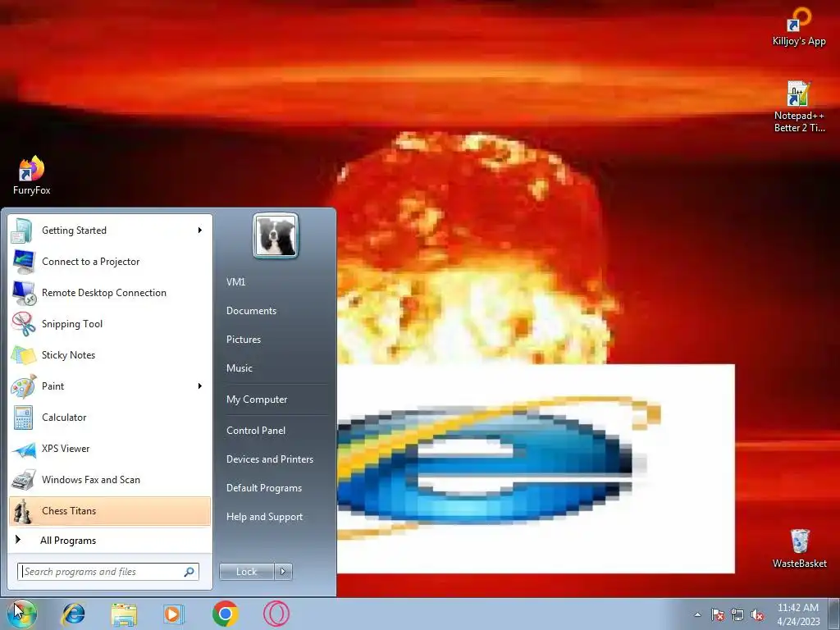Click the FurryFox desktop shortcut
Image resolution: width=840 pixels, height=630 pixels.
click(32, 176)
